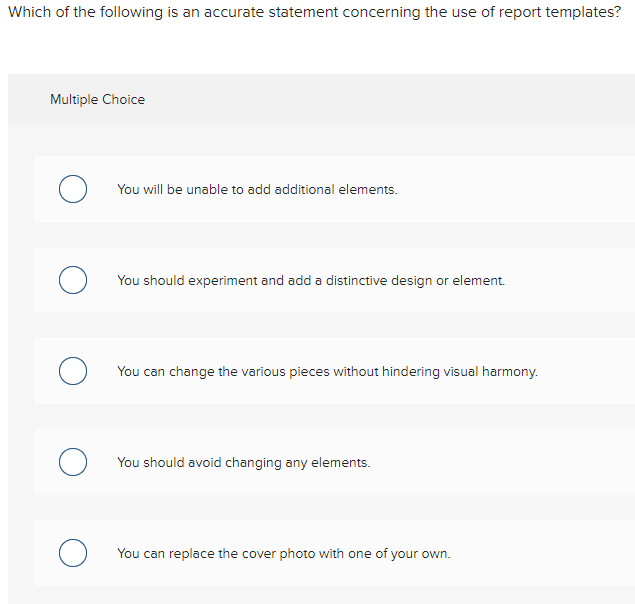The image size is (635, 604).
Task: Click answer text 'You should experiment and add a distinctive design'
Action: (275, 280)
